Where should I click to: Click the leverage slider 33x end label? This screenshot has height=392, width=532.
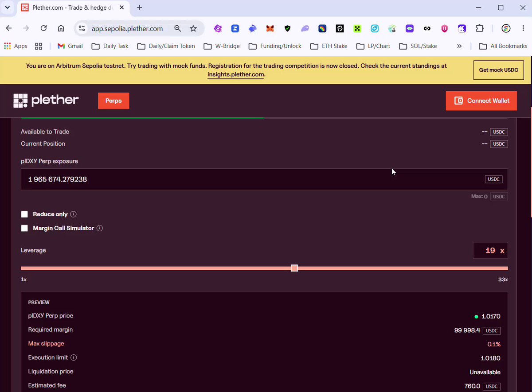coord(503,279)
